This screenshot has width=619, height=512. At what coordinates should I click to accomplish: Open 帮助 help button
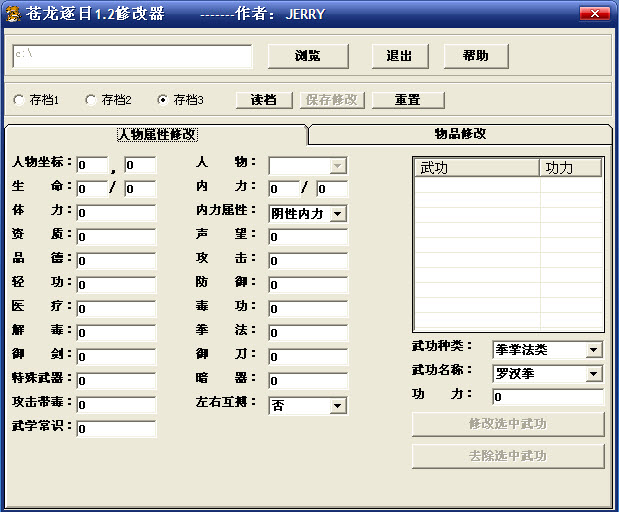click(476, 56)
